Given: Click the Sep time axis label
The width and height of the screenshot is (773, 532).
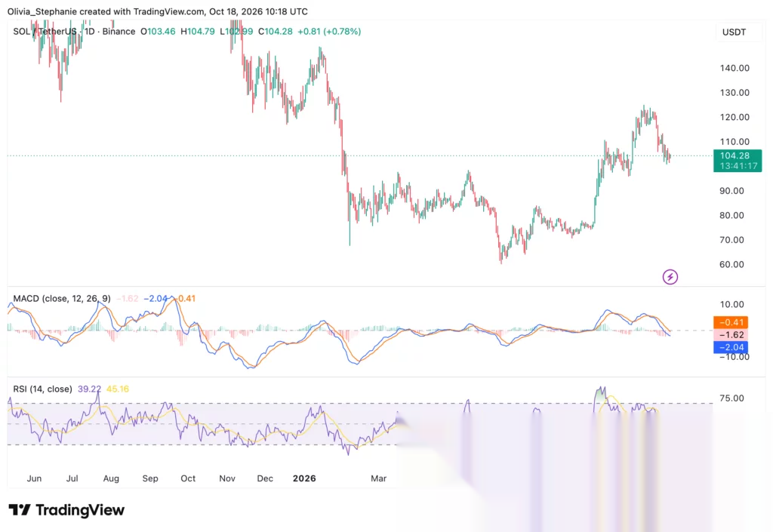Looking at the screenshot, I should 150,478.
